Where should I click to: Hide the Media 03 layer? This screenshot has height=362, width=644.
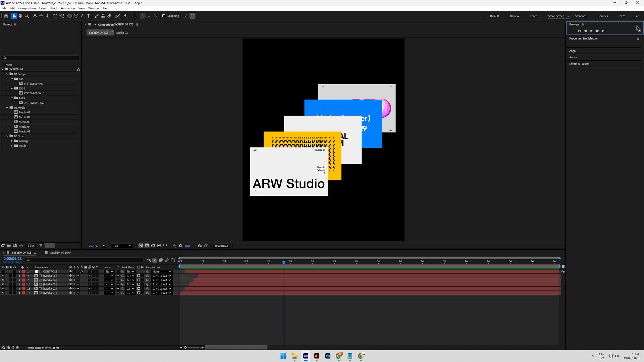[3, 284]
